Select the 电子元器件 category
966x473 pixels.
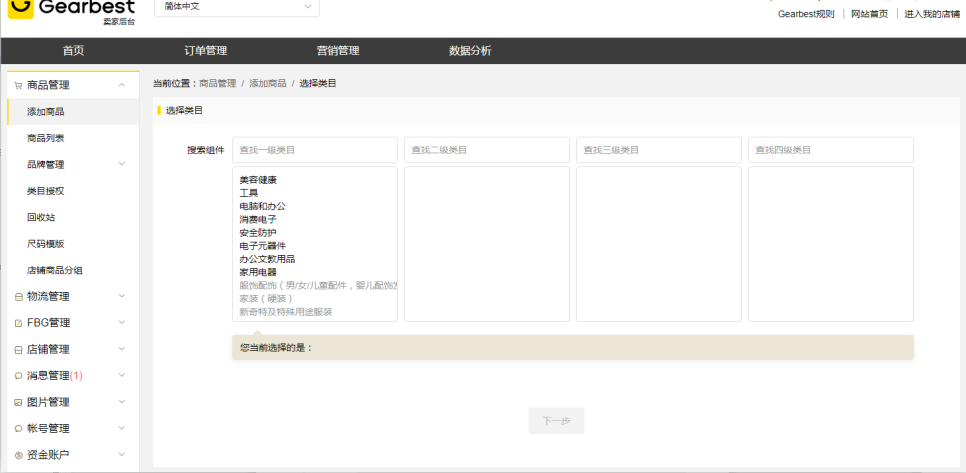[262, 246]
